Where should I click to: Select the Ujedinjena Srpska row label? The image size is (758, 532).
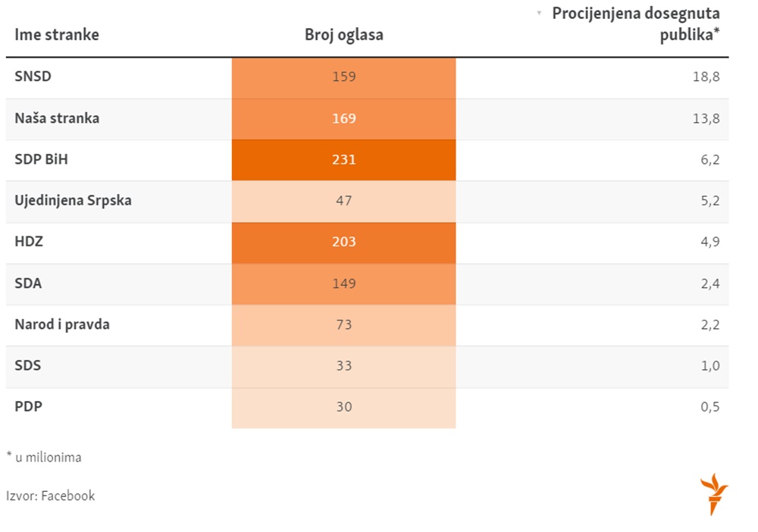coord(73,201)
